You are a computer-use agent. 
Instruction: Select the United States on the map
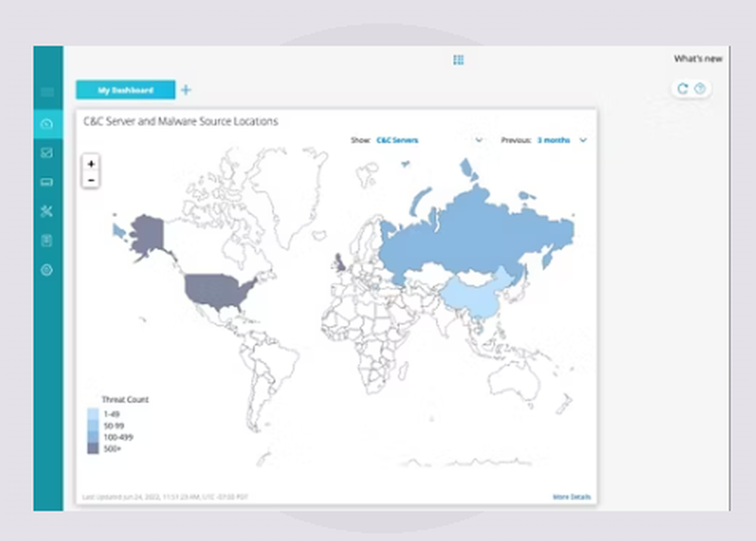pyautogui.click(x=215, y=291)
